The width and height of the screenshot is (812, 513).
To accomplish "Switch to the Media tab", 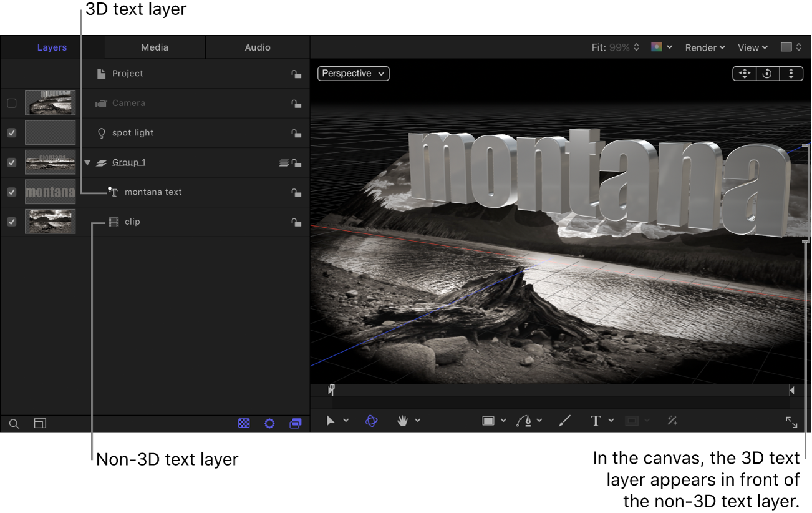I will coord(154,47).
